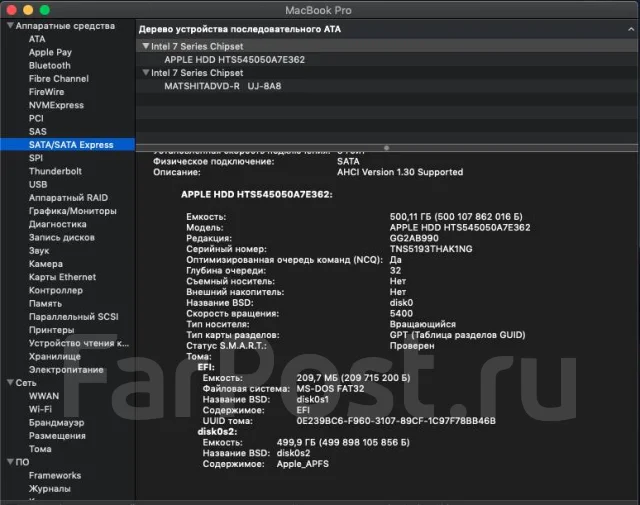Screen dimensions: 640x505
Task: Select SATA/SATA Express entry
Action: coord(67,145)
